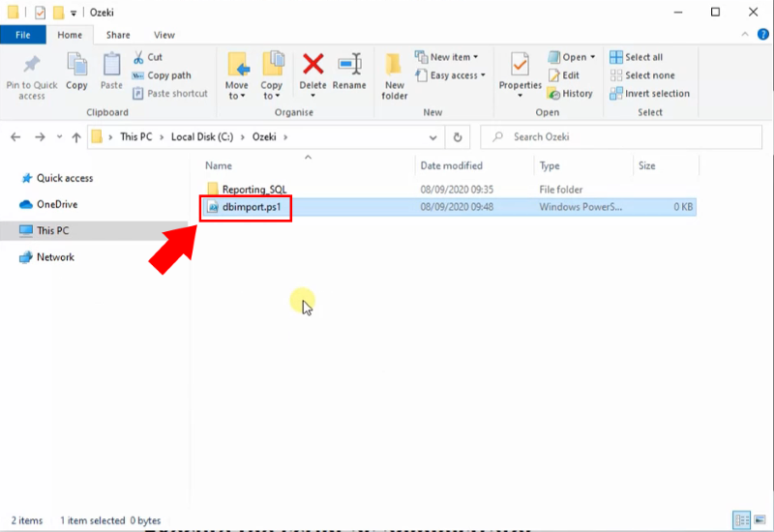Copy path of the selected file
The width and height of the screenshot is (774, 532).
[162, 75]
